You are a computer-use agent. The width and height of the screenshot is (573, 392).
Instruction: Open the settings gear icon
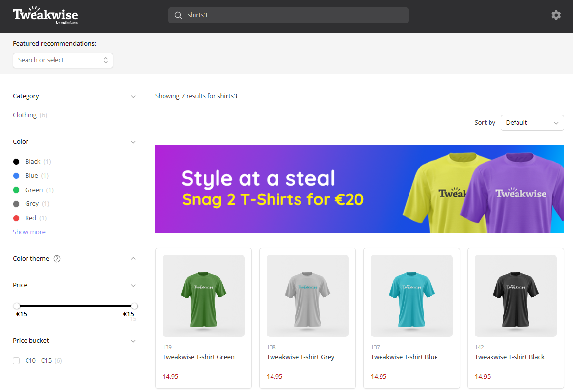click(556, 15)
